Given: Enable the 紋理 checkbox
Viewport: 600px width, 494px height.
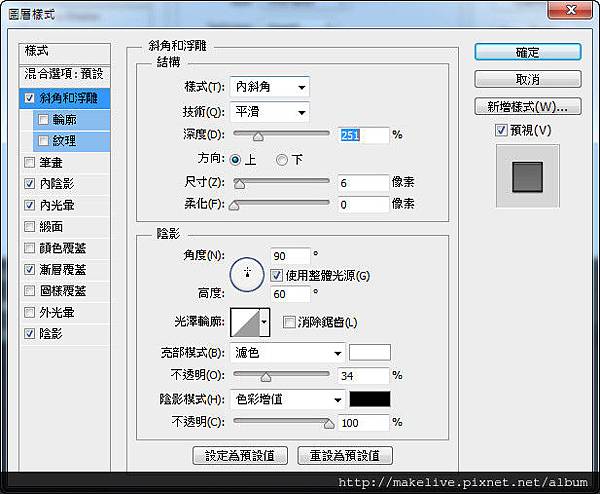Looking at the screenshot, I should [43, 140].
